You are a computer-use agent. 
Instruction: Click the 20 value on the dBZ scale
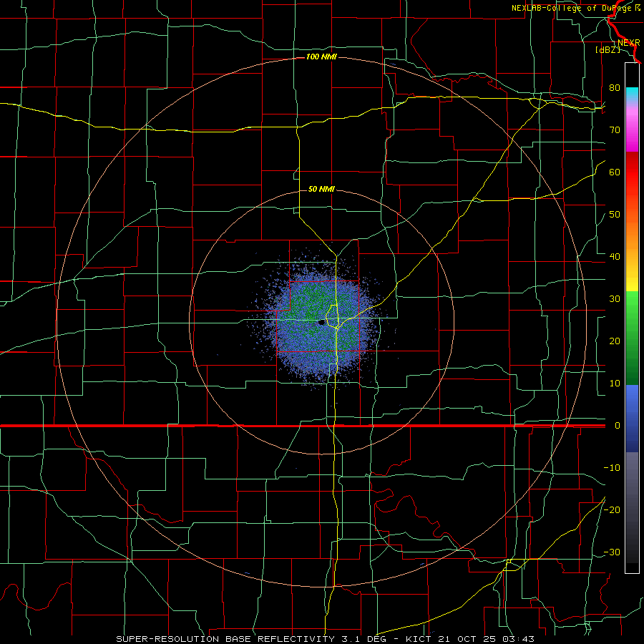615,341
